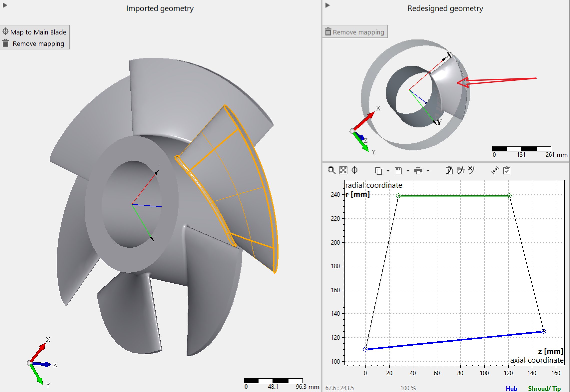Select the measure distance tool
Viewport: 570px width, 392px height.
coord(495,171)
